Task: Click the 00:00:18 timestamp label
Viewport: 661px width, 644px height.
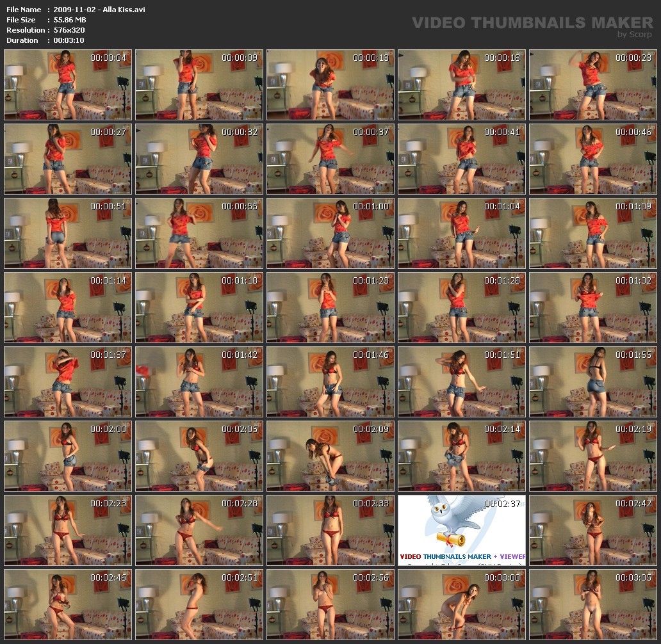Action: (502, 58)
